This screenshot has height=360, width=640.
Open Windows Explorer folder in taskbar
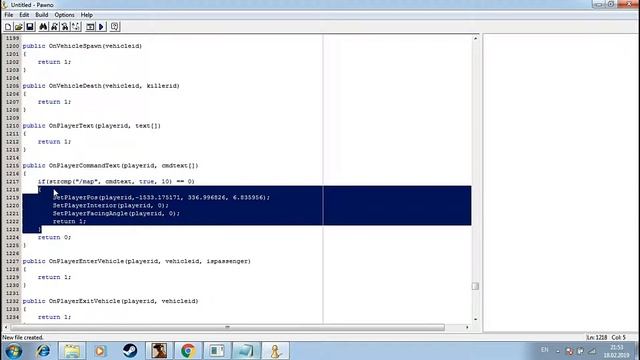point(72,351)
